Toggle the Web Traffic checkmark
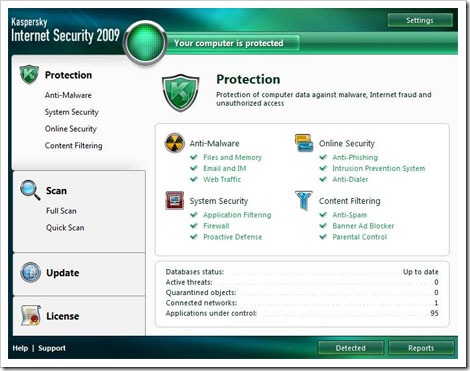 (194, 179)
